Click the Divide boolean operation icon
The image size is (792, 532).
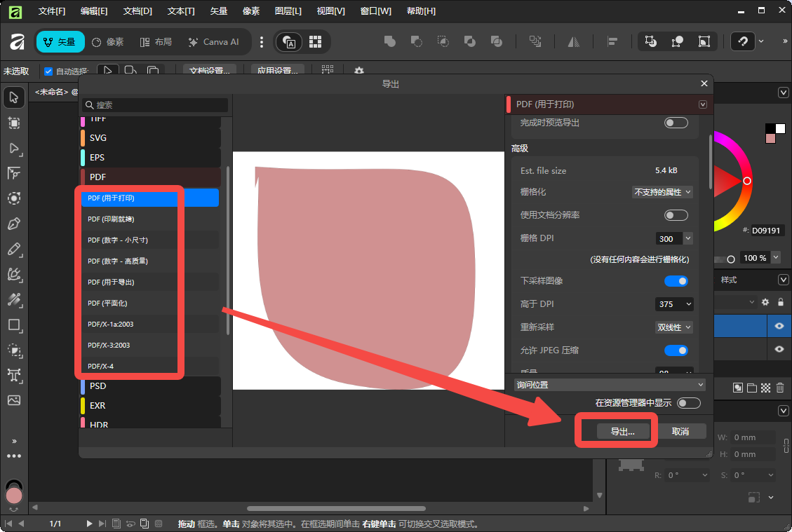pos(497,41)
